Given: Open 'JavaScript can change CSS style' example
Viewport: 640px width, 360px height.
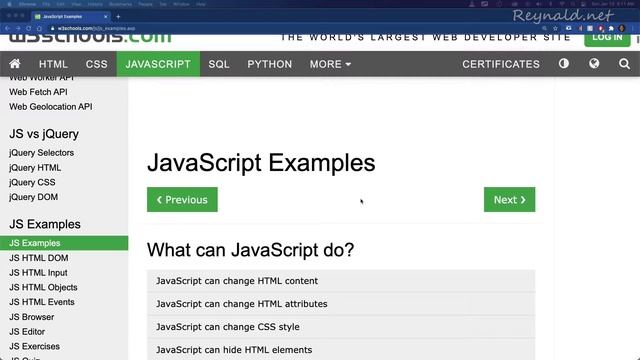Looking at the screenshot, I should [x=341, y=327].
